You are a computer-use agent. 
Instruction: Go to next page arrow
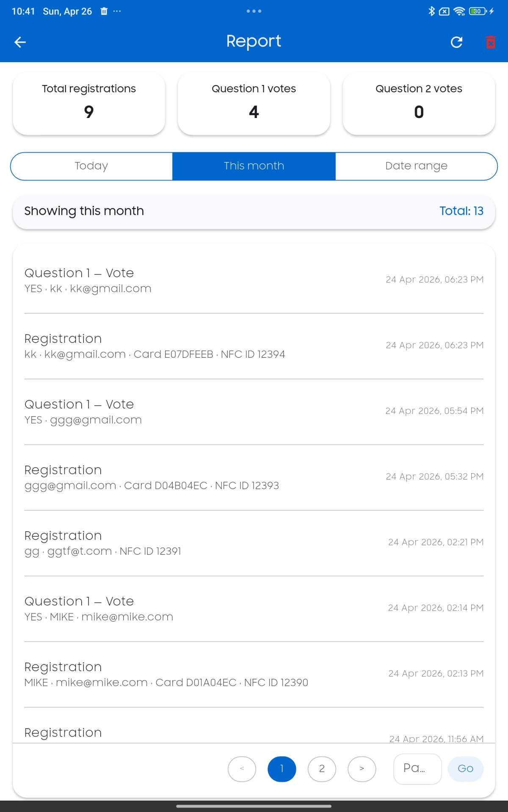pos(362,768)
